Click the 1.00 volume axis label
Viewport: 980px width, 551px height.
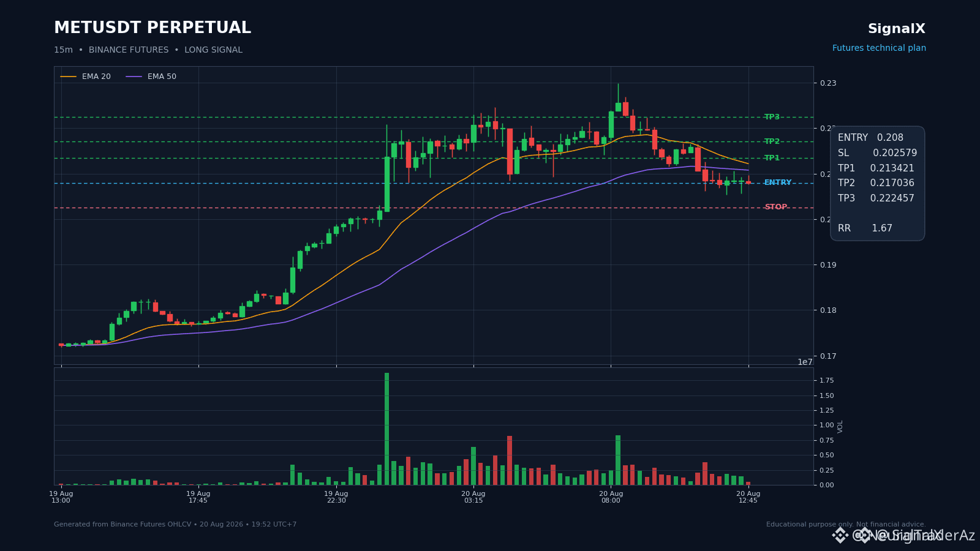tap(827, 425)
